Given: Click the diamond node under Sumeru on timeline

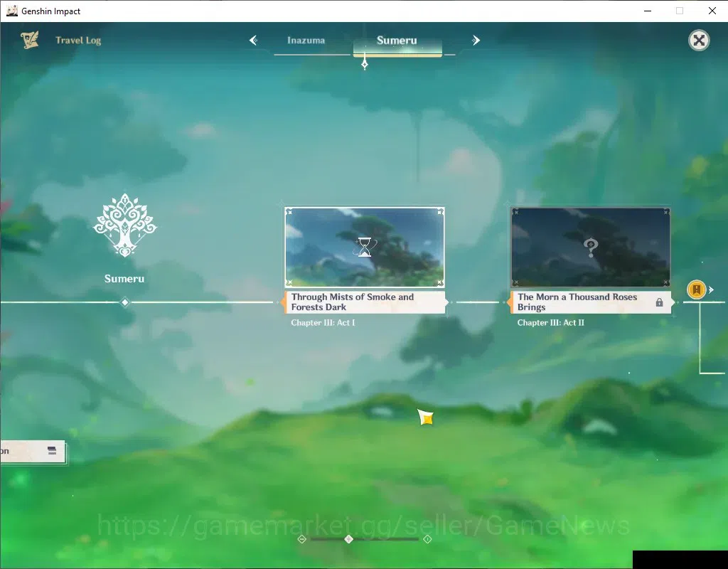Looking at the screenshot, I should point(125,302).
